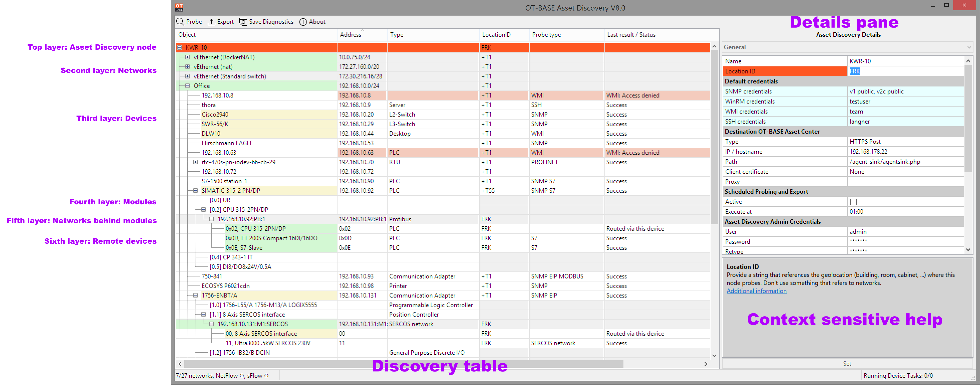This screenshot has height=385, width=980.
Task: Click the NetFlow status indicator circle
Action: 242,375
